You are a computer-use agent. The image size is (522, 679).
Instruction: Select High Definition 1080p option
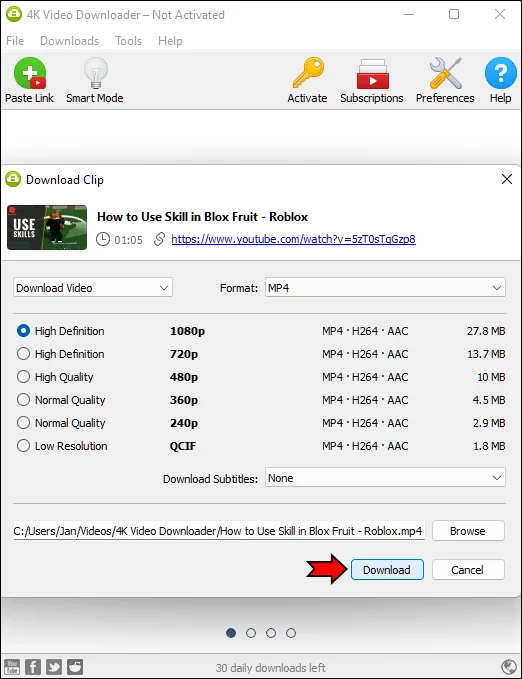point(23,331)
